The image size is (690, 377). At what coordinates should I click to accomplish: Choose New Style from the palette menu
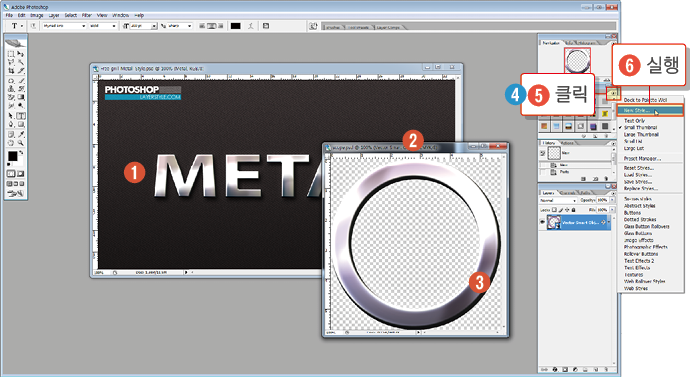coord(649,110)
